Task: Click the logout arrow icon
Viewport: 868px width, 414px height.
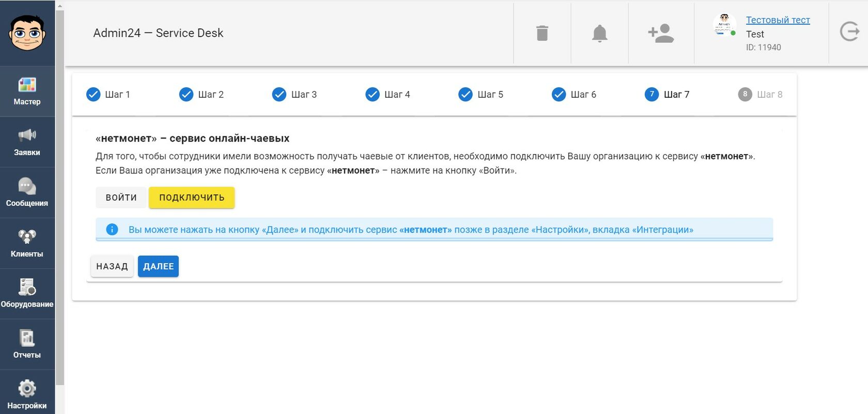Action: click(849, 32)
